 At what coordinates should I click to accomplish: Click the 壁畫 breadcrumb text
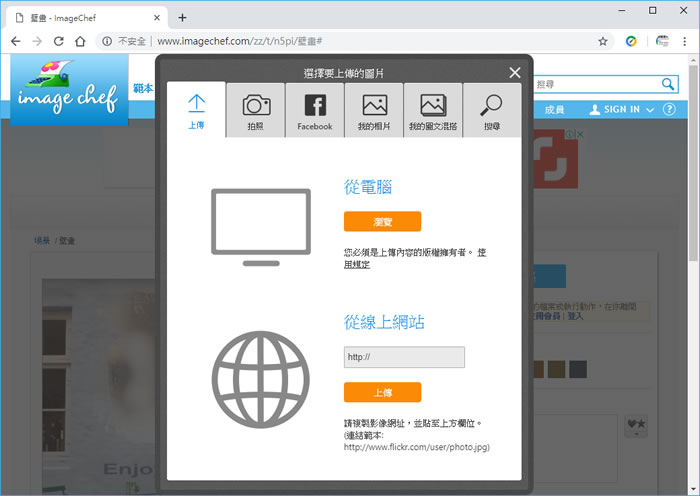[x=67, y=241]
